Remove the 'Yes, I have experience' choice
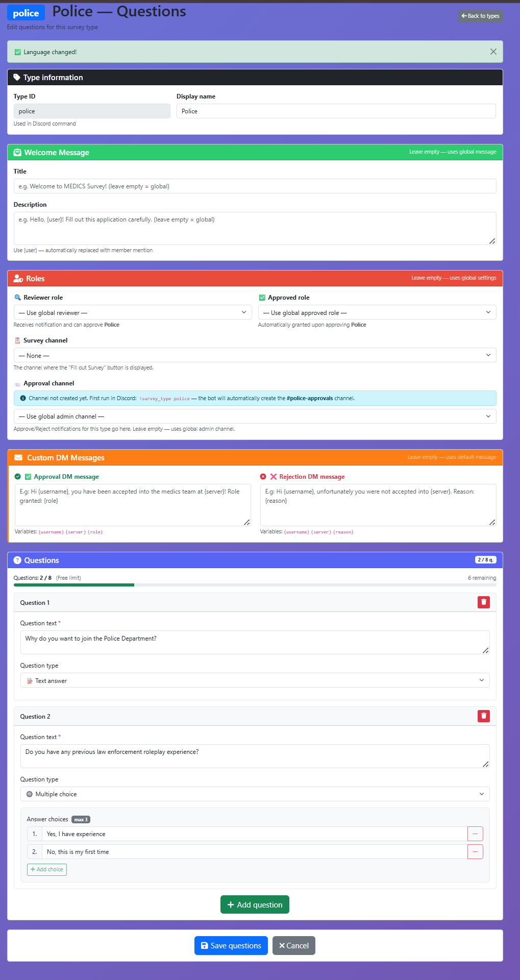 click(x=475, y=834)
